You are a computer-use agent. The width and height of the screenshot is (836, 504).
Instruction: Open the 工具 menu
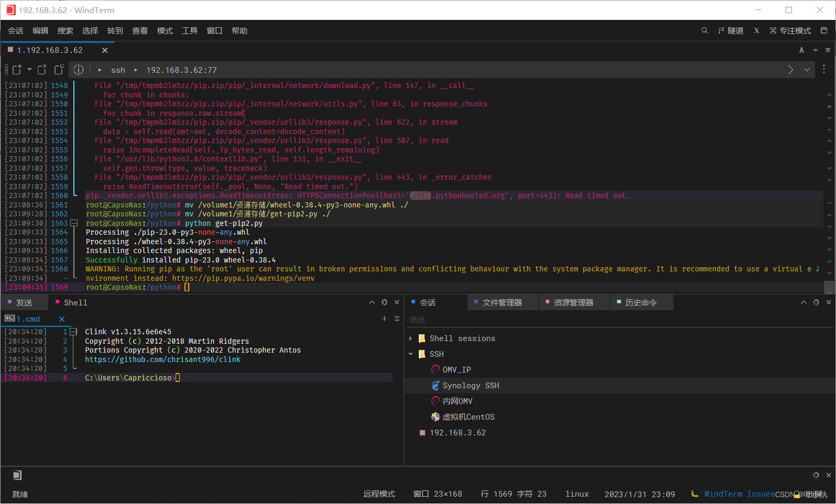click(x=190, y=31)
